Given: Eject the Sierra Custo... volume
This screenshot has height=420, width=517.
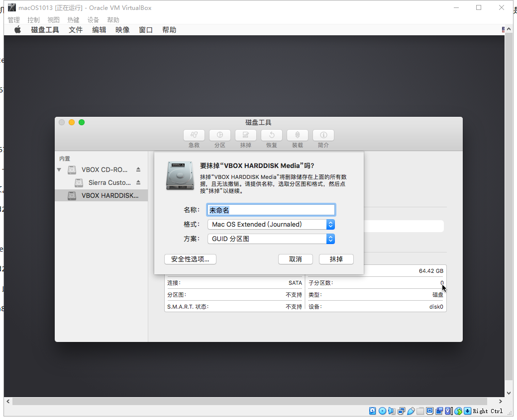Looking at the screenshot, I should point(138,182).
